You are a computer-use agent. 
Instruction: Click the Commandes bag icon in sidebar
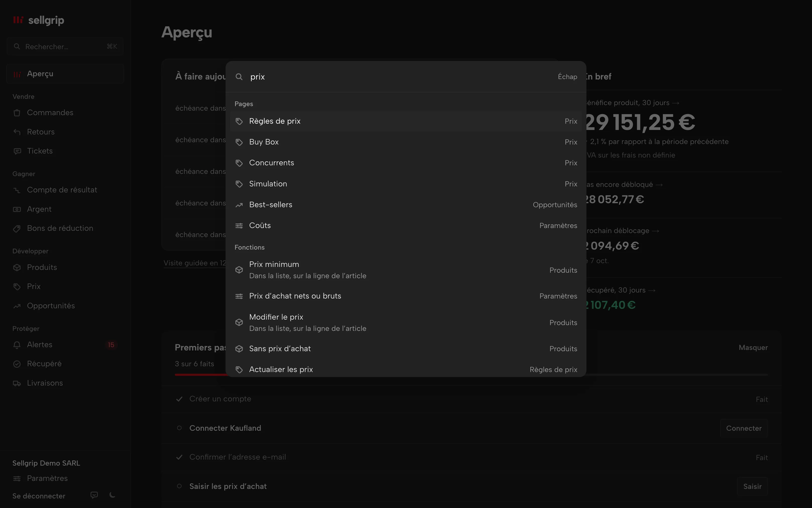[x=17, y=113]
